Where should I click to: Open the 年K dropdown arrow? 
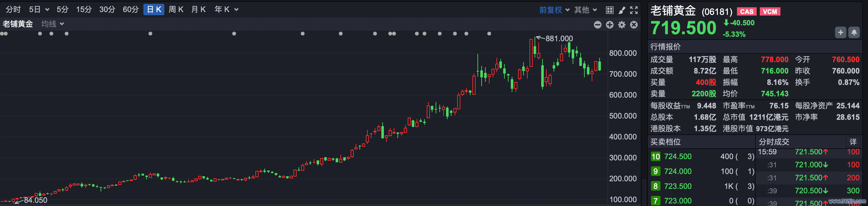(x=236, y=10)
